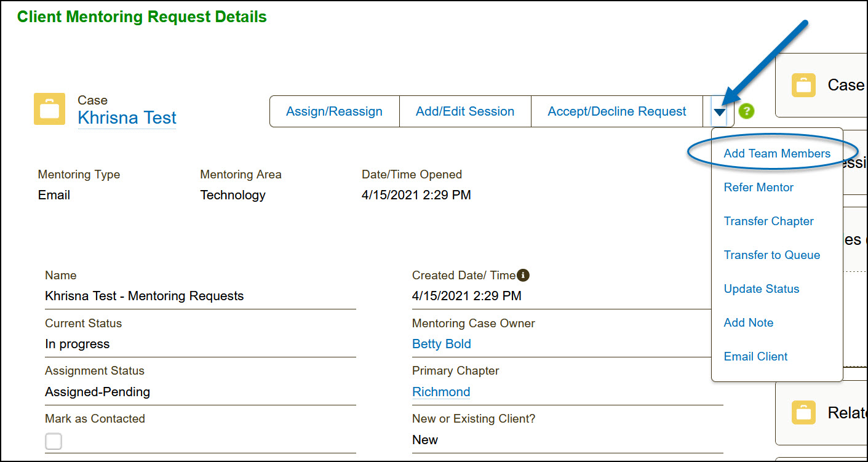868x462 pixels.
Task: Click the Add/Edit Session button
Action: pos(465,111)
